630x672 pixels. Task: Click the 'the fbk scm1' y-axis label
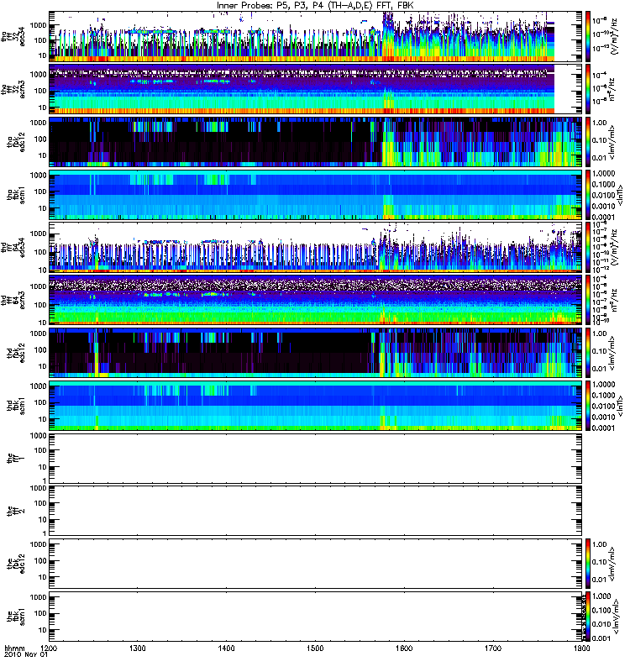tap(16, 617)
